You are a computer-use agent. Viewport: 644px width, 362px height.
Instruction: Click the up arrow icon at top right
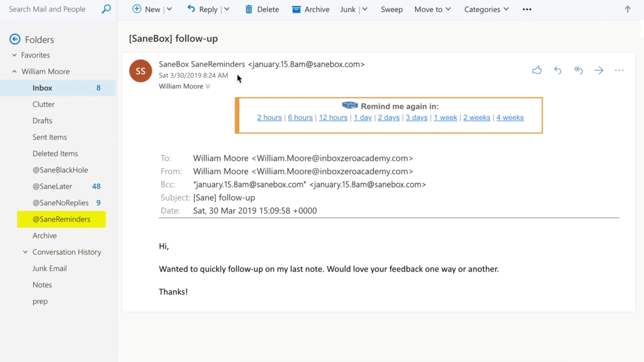point(628,9)
